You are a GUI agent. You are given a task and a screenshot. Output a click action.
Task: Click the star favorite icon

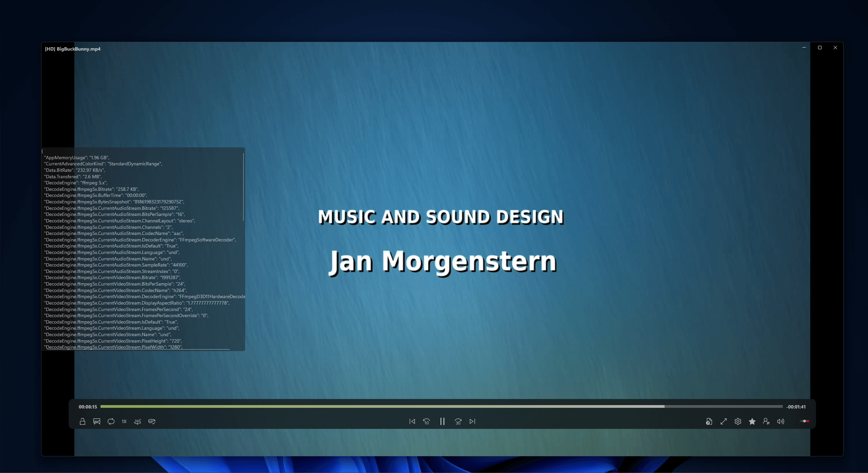(752, 421)
